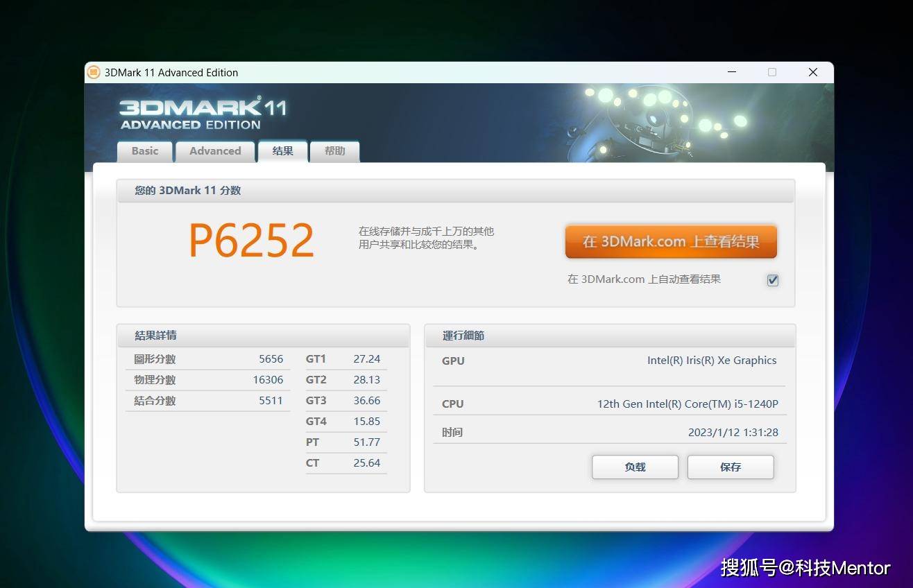Click the 3DMARK 11 Advanced Edition banner logo
This screenshot has width=913, height=588.
point(203,114)
